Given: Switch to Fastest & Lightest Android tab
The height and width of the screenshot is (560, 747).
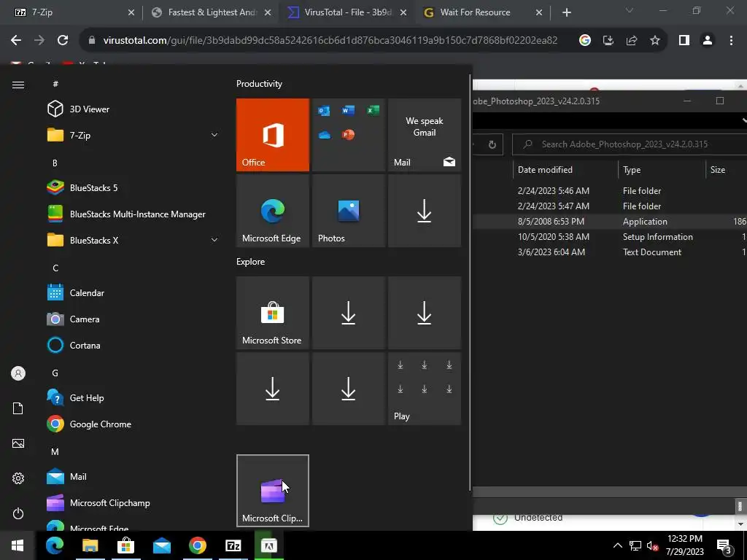Looking at the screenshot, I should 212,12.
